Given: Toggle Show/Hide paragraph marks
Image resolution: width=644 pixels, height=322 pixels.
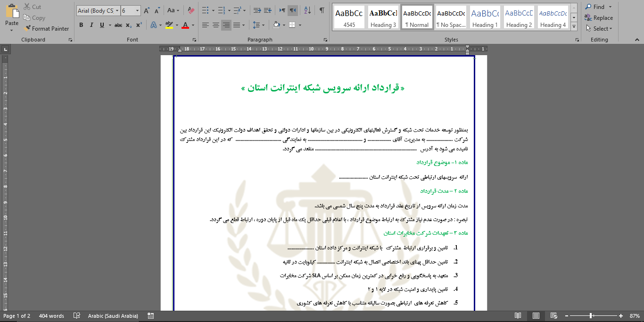Looking at the screenshot, I should [322, 10].
